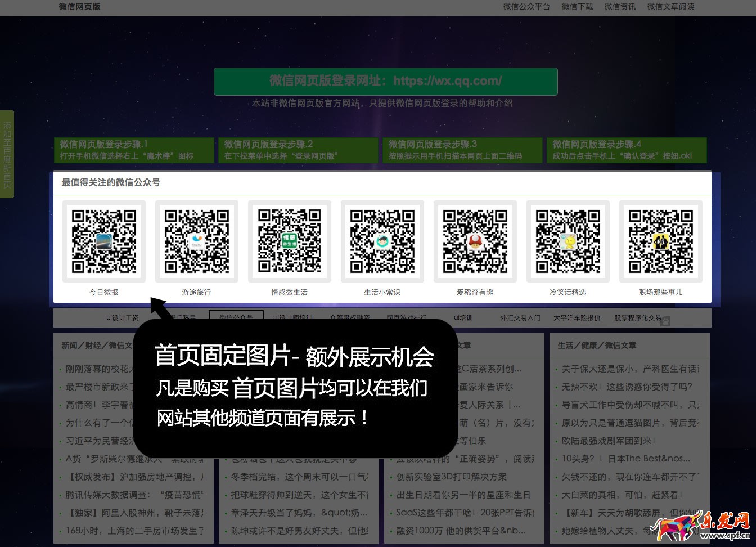Open the 情感微生活 QR code
Screen dimensions: 756x547
(x=290, y=241)
